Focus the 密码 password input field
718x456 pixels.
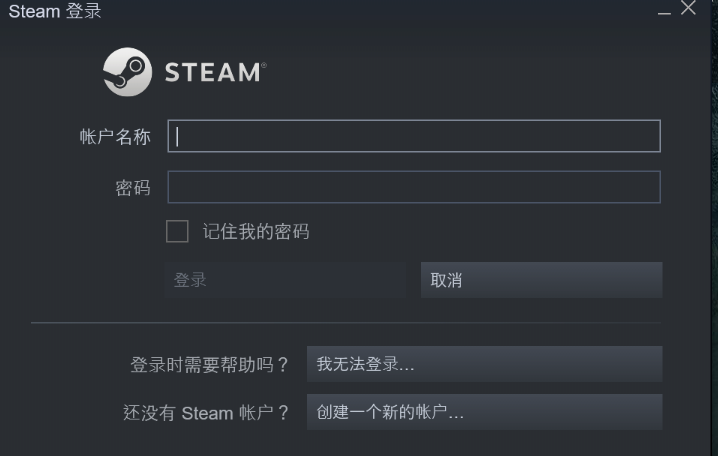click(x=414, y=187)
